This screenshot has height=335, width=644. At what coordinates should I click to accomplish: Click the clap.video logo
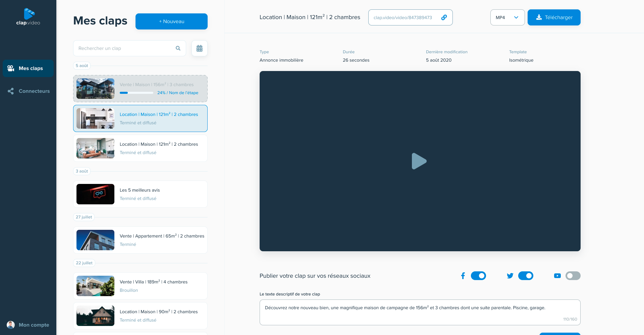click(28, 17)
